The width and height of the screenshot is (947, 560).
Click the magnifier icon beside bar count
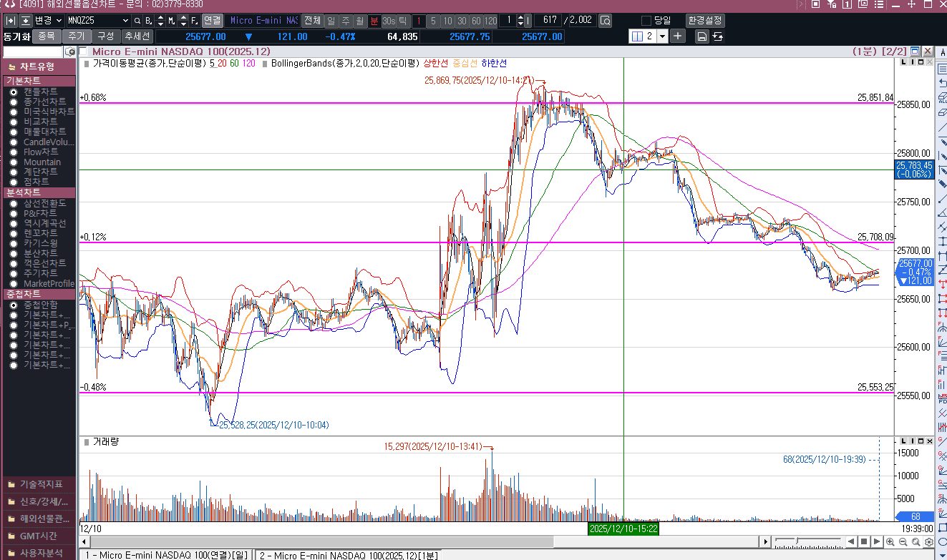(605, 21)
